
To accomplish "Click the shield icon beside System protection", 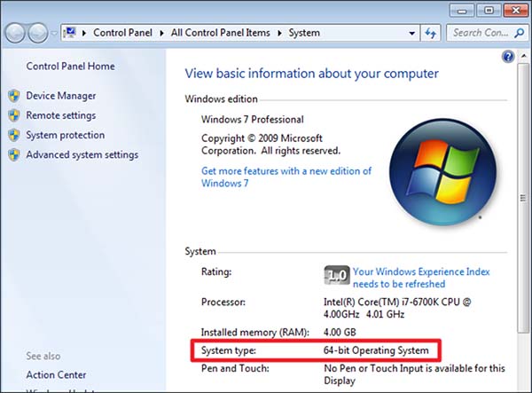I will pos(13,136).
